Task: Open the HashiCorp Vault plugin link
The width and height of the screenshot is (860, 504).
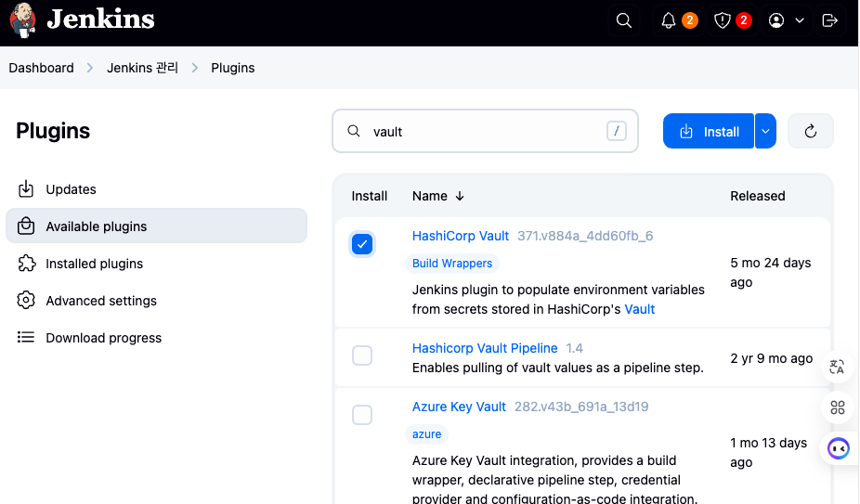Action: coord(460,236)
